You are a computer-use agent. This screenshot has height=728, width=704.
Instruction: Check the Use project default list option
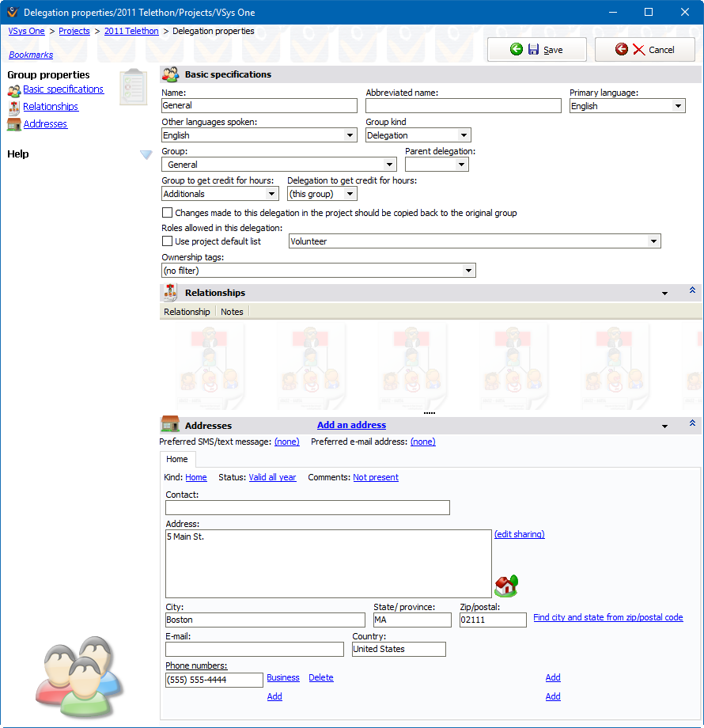167,241
